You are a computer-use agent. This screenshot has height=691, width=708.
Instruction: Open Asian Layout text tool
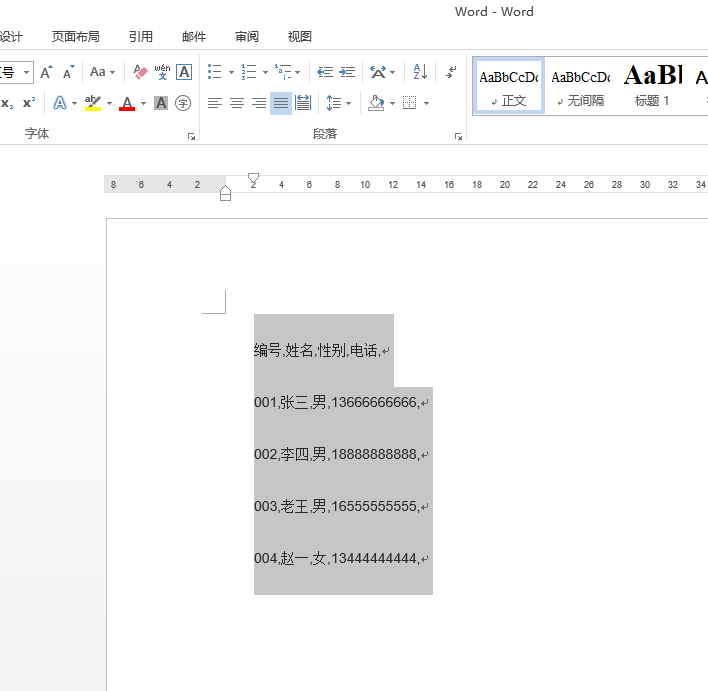point(378,72)
